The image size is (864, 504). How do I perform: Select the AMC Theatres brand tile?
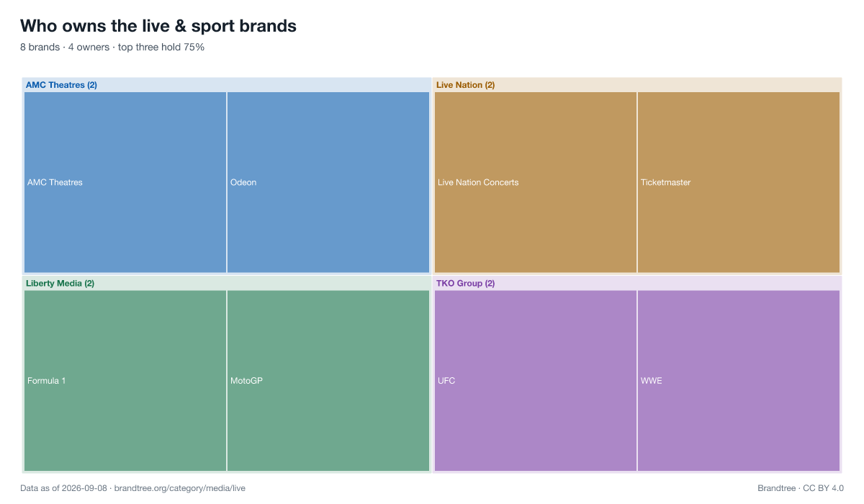coord(125,182)
